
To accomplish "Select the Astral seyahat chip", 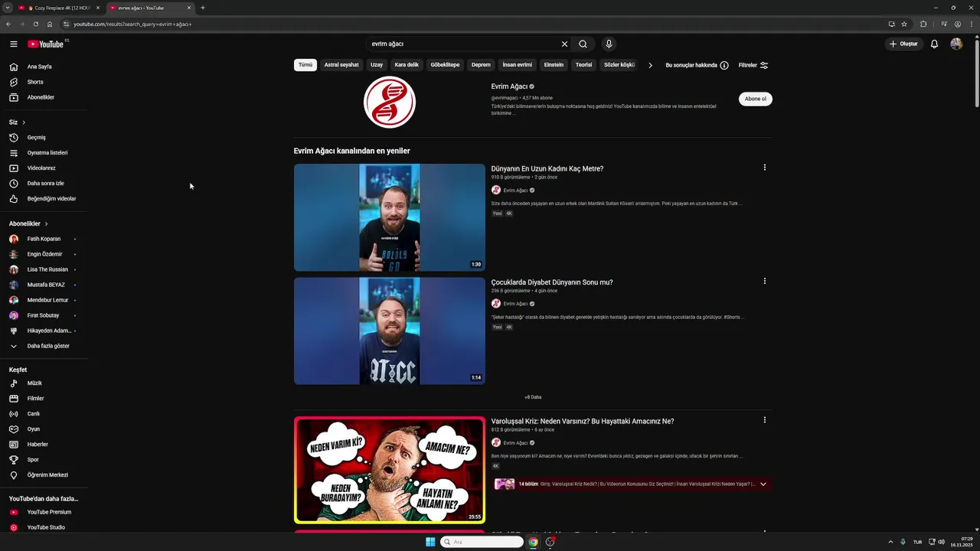I will [341, 65].
